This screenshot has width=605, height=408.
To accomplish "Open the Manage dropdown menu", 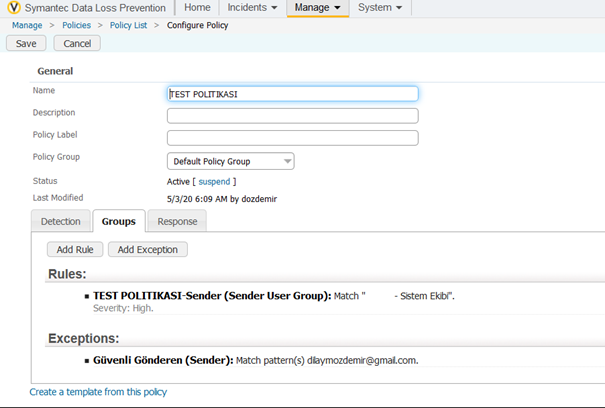I will pyautogui.click(x=318, y=8).
